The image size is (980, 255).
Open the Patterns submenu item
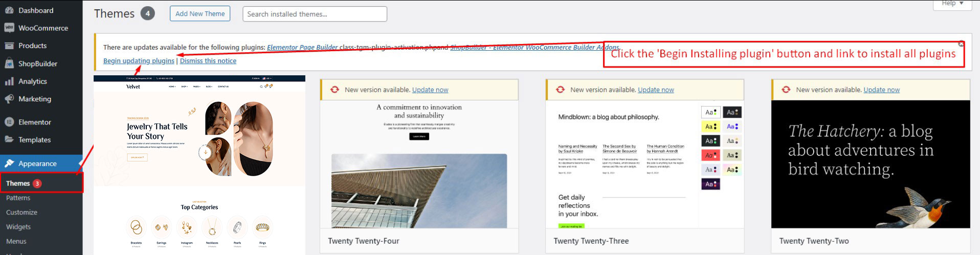tap(18, 198)
